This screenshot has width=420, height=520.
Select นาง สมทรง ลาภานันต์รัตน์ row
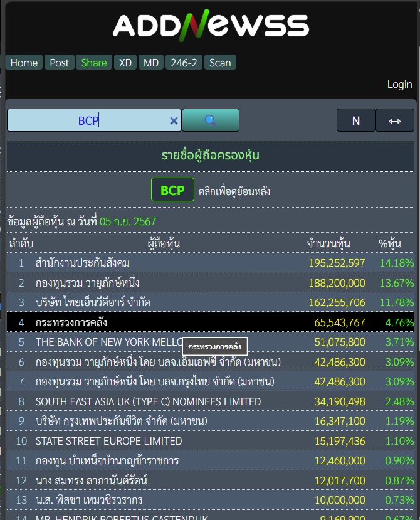(x=211, y=480)
